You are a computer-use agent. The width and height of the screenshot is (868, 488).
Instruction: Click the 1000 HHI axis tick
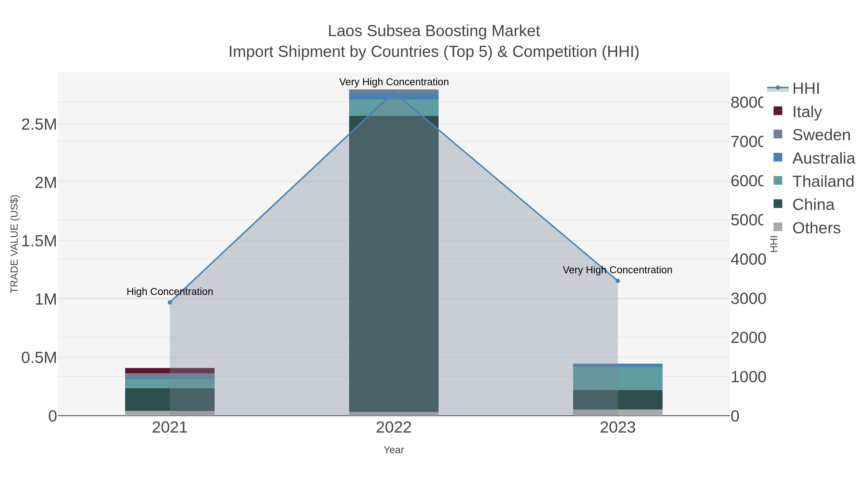(x=748, y=377)
